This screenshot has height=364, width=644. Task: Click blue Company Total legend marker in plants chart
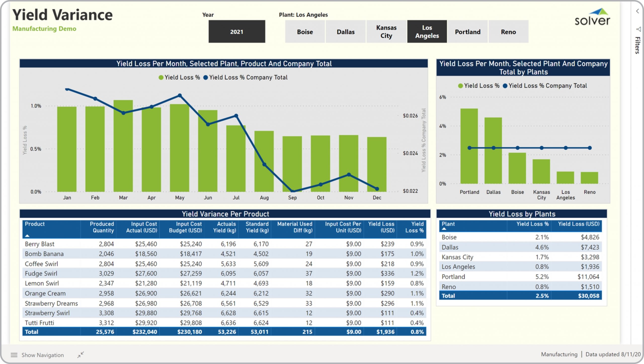click(505, 86)
